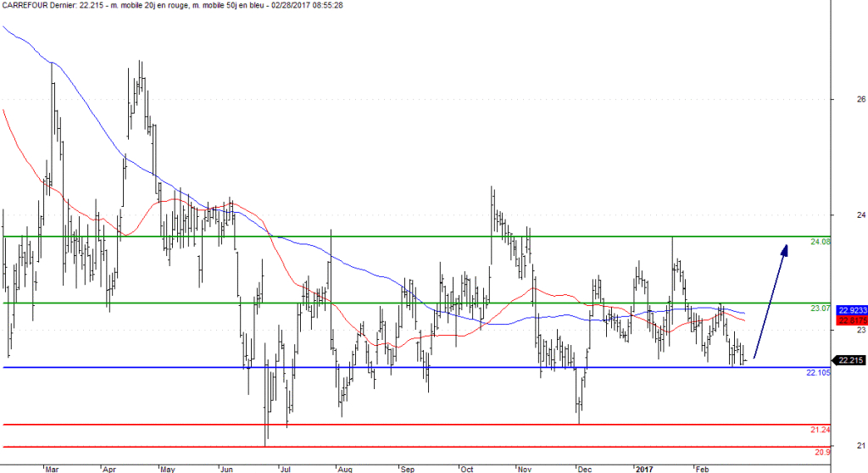Click the 24 price axis label
Image resolution: width=868 pixels, height=473 pixels.
pyautogui.click(x=861, y=215)
